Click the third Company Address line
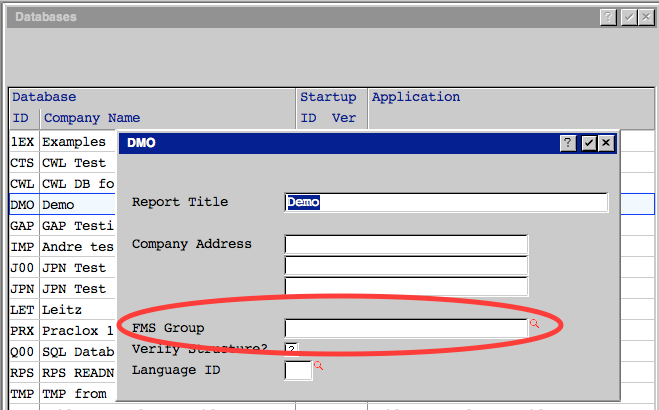This screenshot has height=410, width=659. [x=405, y=287]
